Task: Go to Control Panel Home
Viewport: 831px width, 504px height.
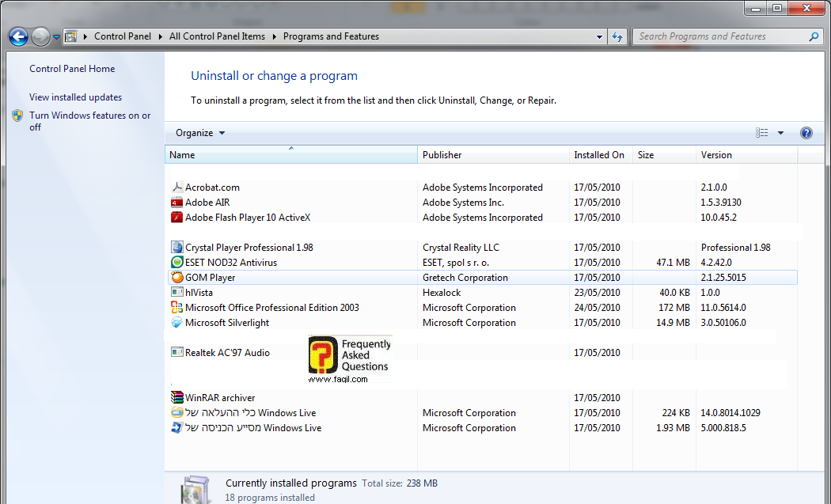Action: (x=72, y=69)
